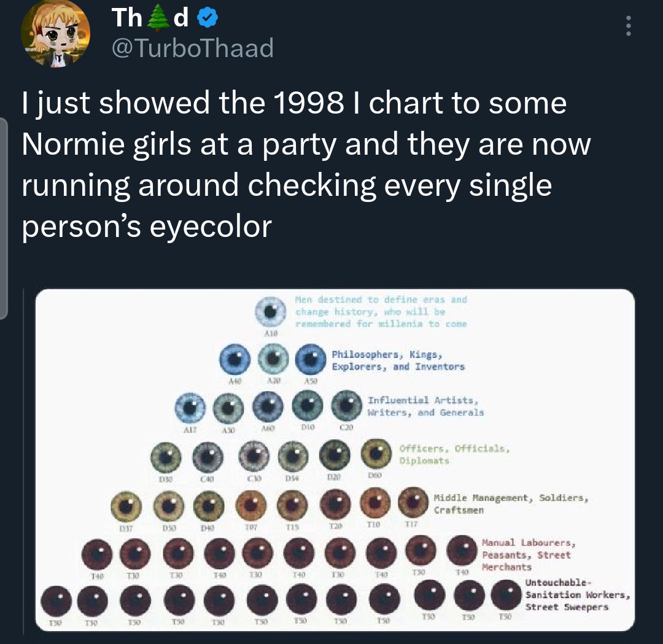Click the T17 eye ending the Middle Management row

pos(413,503)
